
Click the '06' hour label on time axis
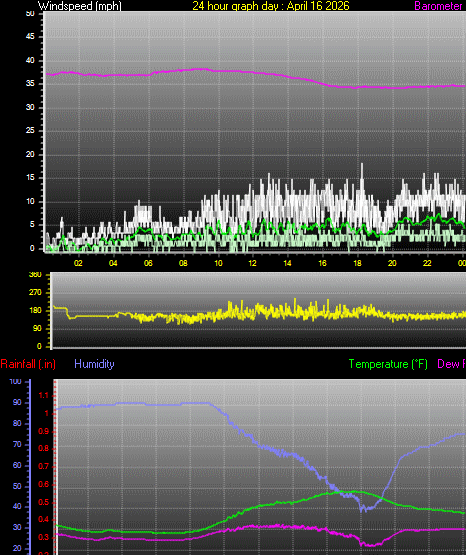tap(148, 263)
